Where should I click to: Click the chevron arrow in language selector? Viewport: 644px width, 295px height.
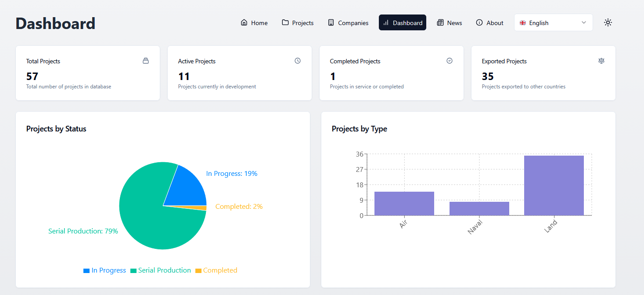point(584,22)
